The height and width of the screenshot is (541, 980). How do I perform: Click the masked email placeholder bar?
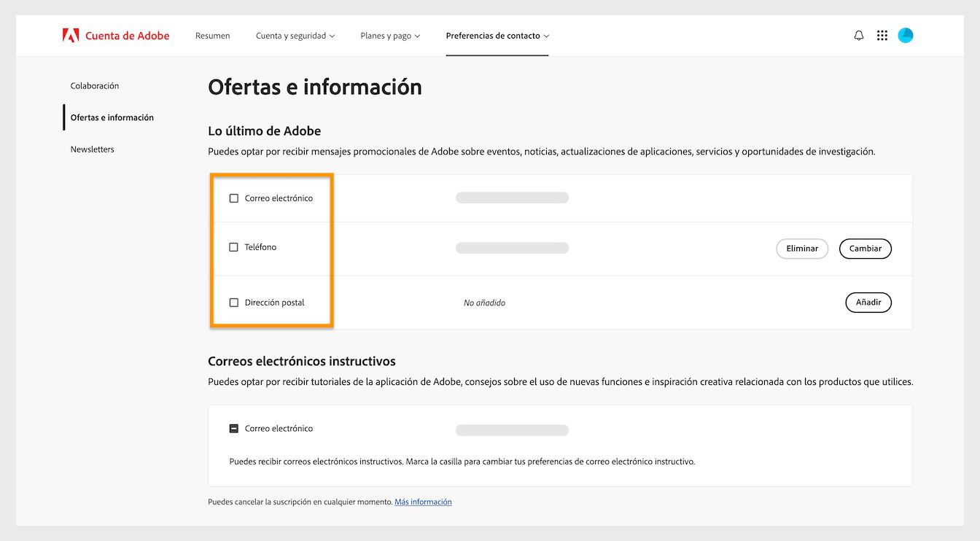[512, 198]
